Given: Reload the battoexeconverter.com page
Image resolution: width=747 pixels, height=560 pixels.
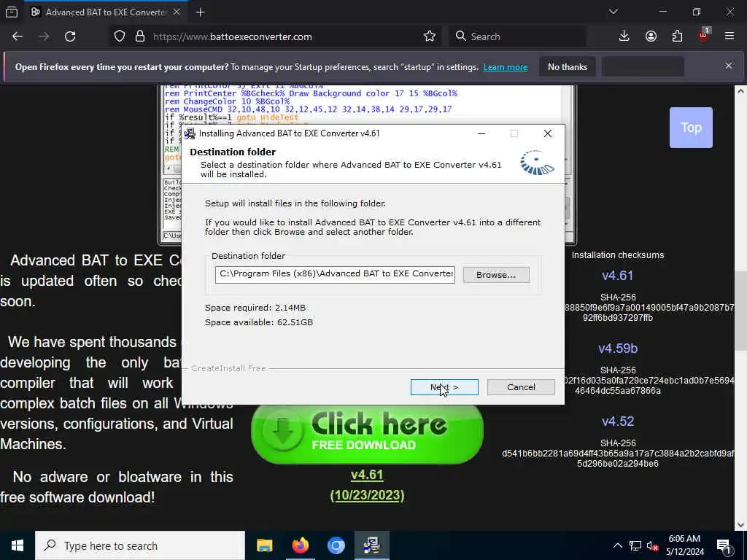Looking at the screenshot, I should pos(70,36).
